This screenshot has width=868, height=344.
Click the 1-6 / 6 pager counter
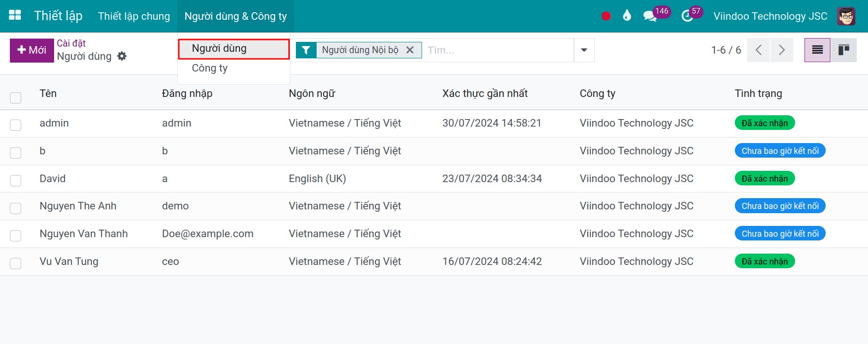[x=726, y=50]
